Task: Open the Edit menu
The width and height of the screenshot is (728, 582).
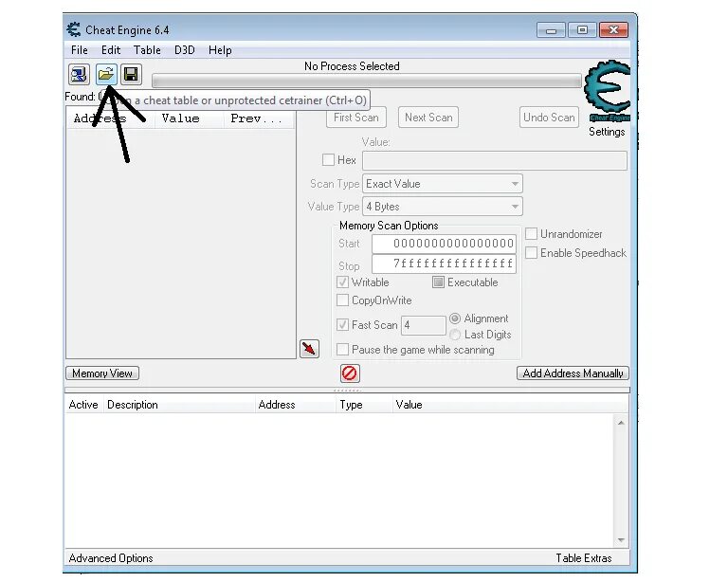Action: click(x=111, y=50)
